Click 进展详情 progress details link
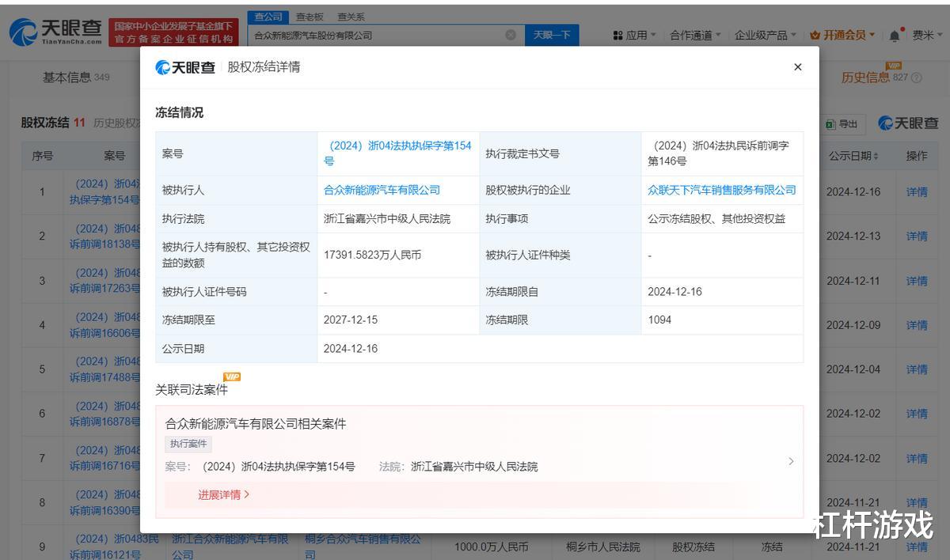Image resolution: width=950 pixels, height=560 pixels. coord(223,494)
